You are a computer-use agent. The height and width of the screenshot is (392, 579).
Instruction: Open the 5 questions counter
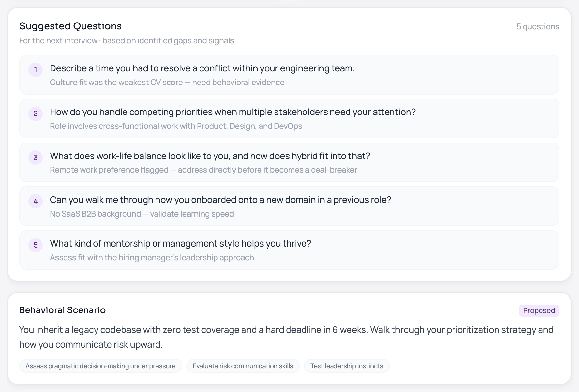(537, 26)
